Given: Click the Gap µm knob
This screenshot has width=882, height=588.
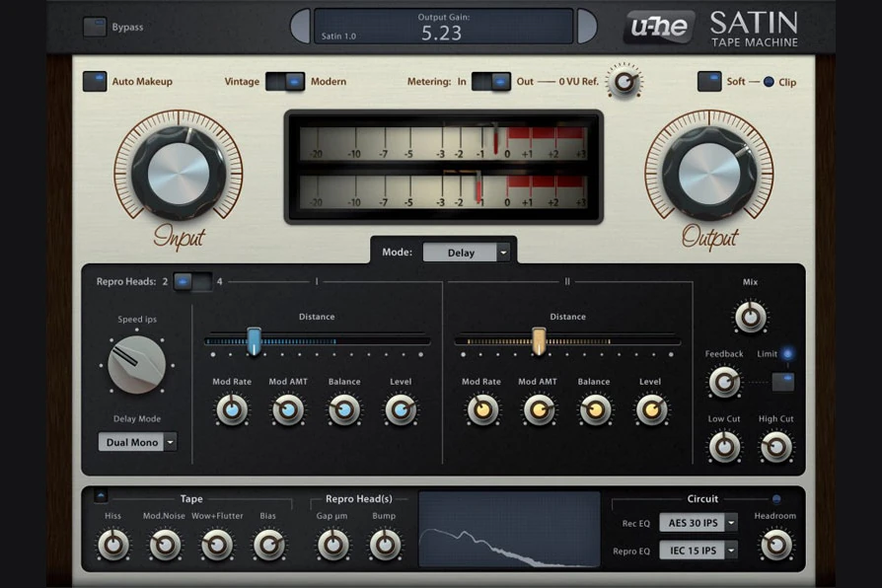Looking at the screenshot, I should tap(333, 545).
